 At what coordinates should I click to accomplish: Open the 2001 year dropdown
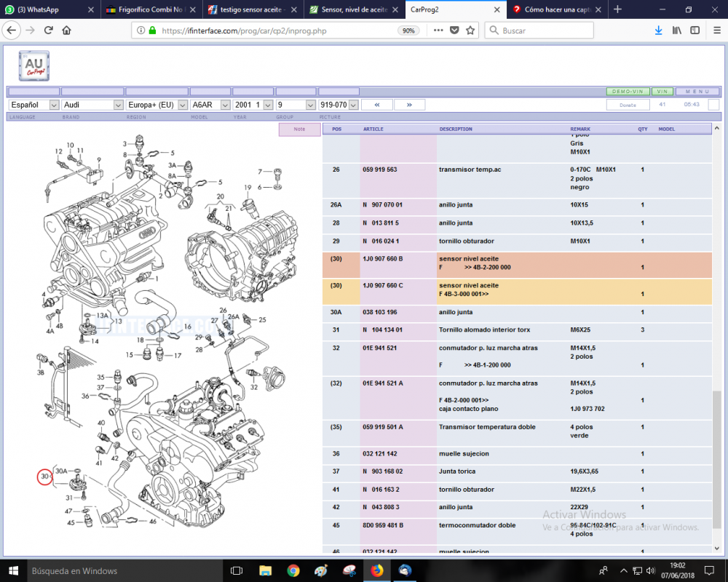(253, 105)
